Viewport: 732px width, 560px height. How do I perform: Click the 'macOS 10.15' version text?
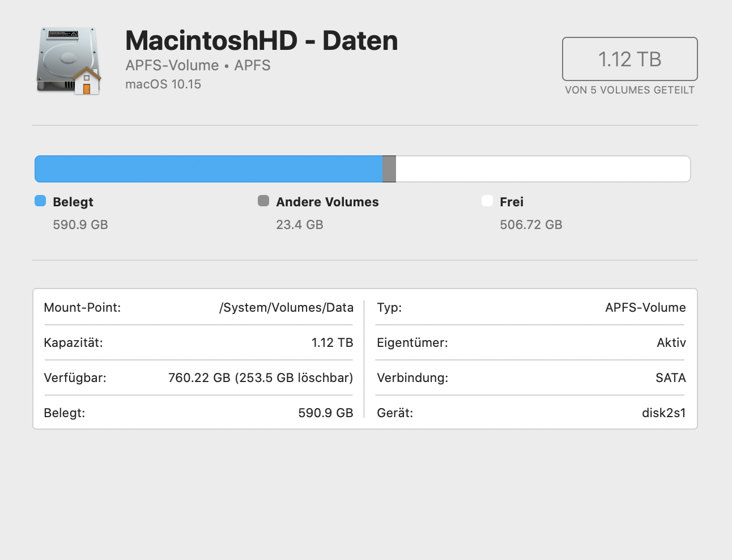[x=163, y=84]
